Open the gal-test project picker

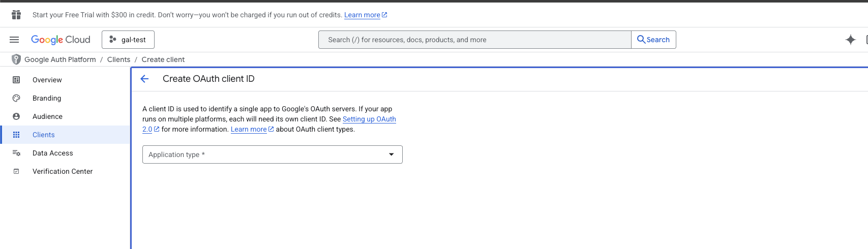[x=128, y=40]
